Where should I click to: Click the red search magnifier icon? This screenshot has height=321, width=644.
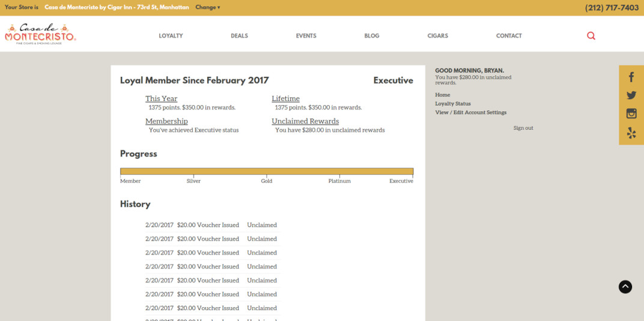click(x=591, y=36)
